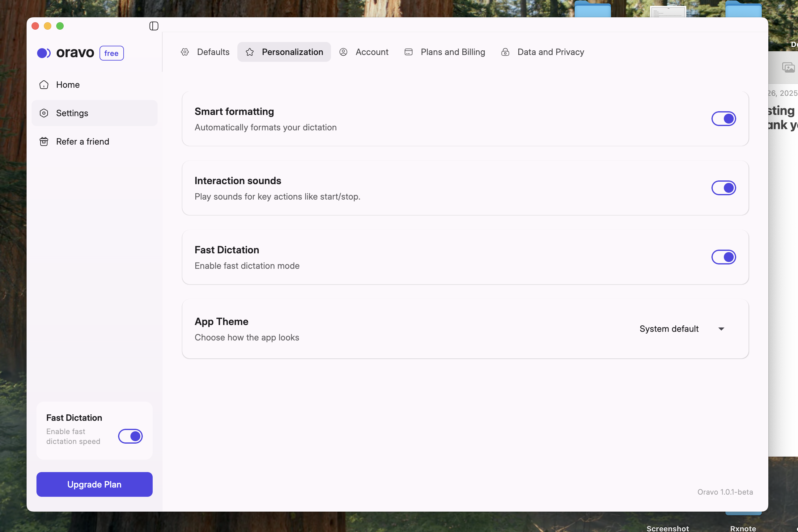The width and height of the screenshot is (798, 532).
Task: Click the sidebar collapse icon
Action: 154,26
